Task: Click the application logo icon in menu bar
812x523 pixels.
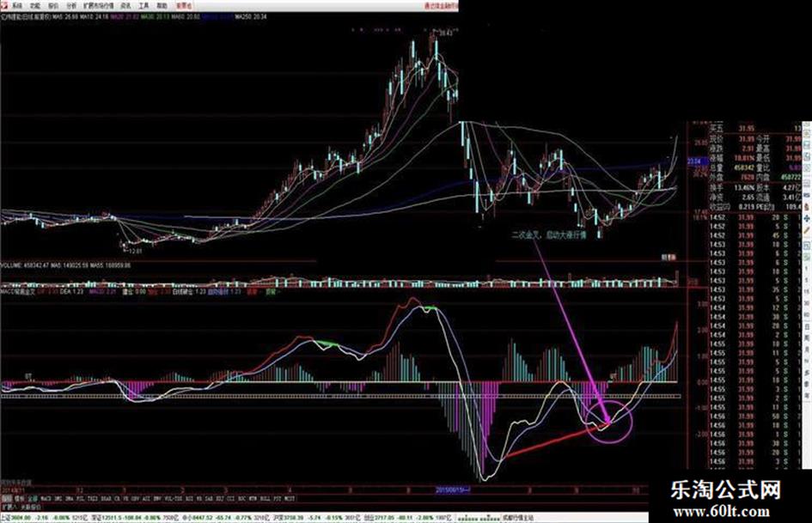Action: click(x=3, y=6)
